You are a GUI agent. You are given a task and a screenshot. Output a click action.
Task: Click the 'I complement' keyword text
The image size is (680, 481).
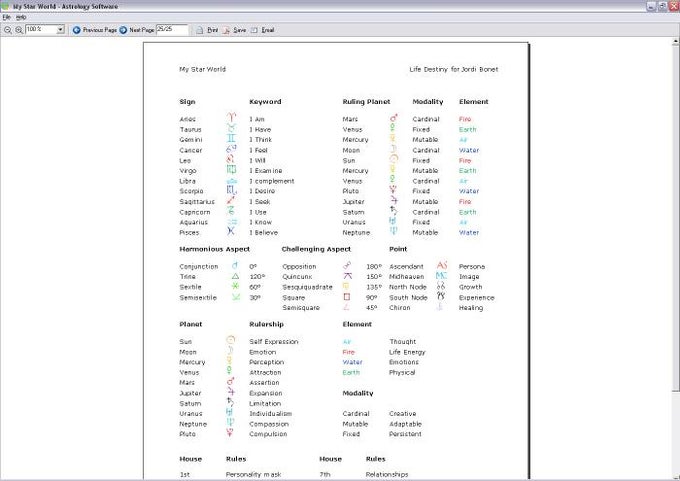point(272,181)
